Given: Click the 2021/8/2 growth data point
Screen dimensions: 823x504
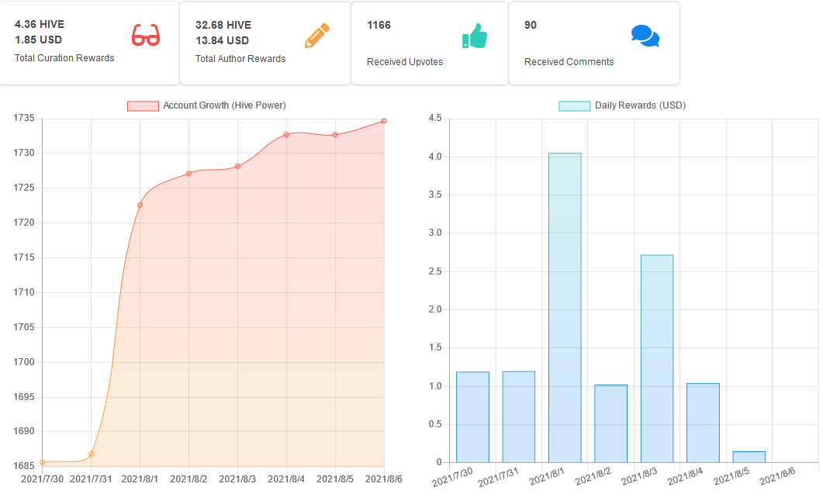Looking at the screenshot, I should click(189, 174).
